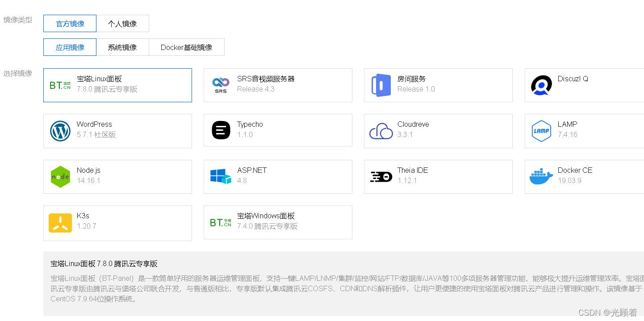The width and height of the screenshot is (644, 321).
Task: Click the version text 'Release 4.3'
Action: click(256, 89)
